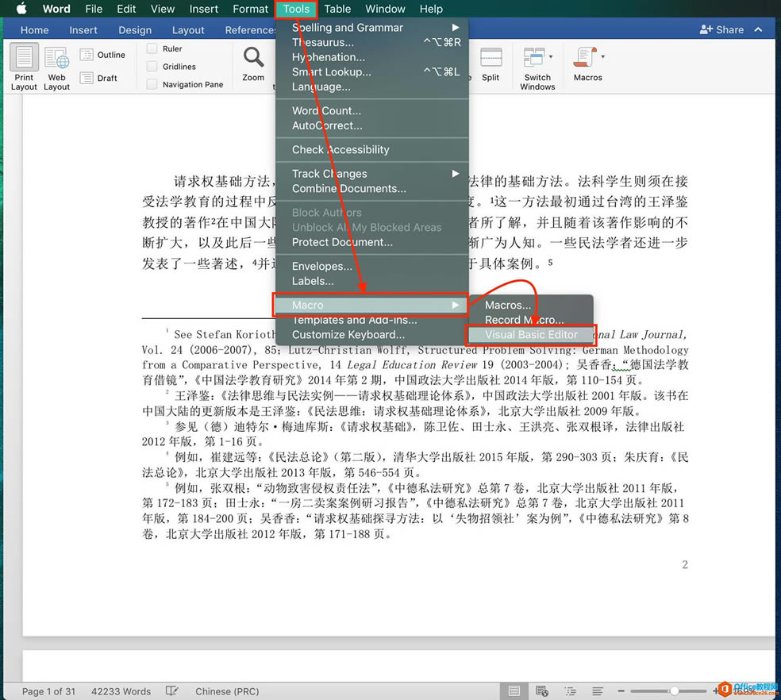Click the Share button

click(x=721, y=30)
